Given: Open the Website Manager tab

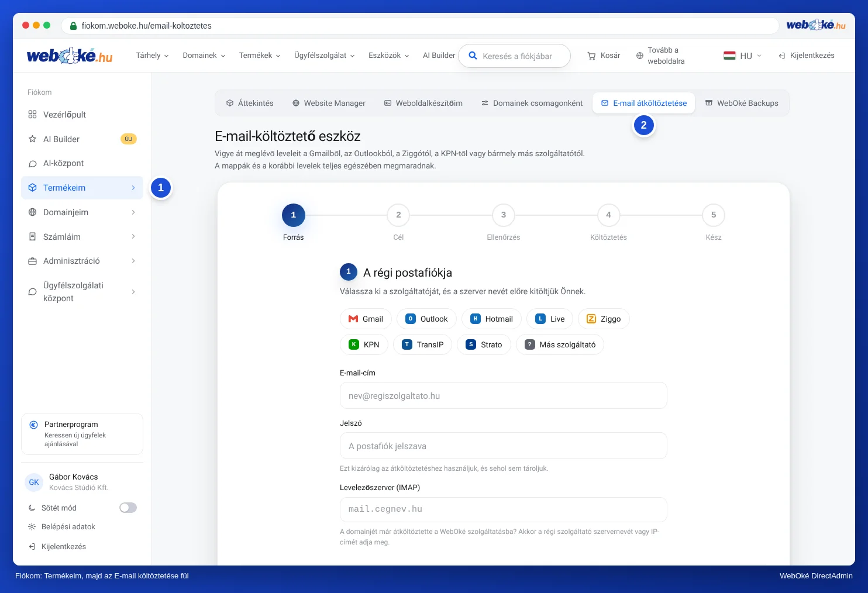Looking at the screenshot, I should coord(329,103).
